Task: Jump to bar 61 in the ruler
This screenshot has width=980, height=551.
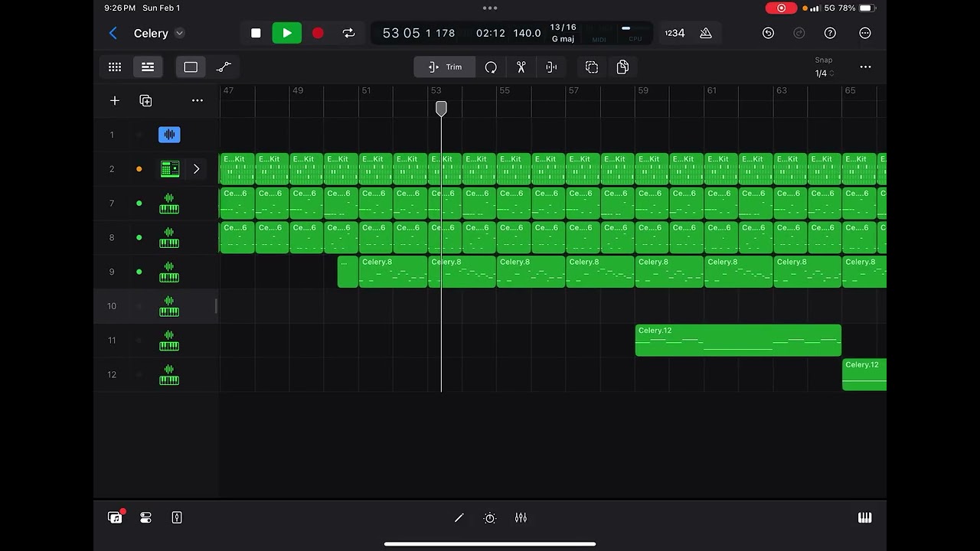Action: tap(711, 90)
